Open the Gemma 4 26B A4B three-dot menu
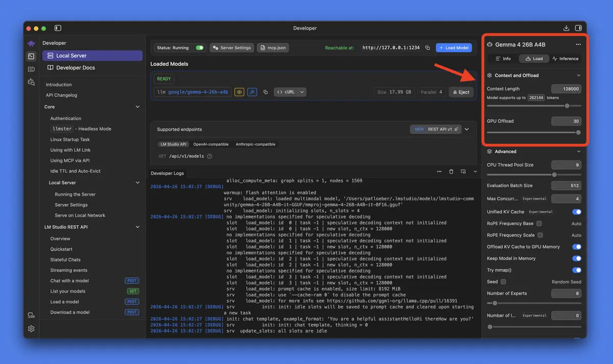This screenshot has width=613, height=364. (578, 44)
